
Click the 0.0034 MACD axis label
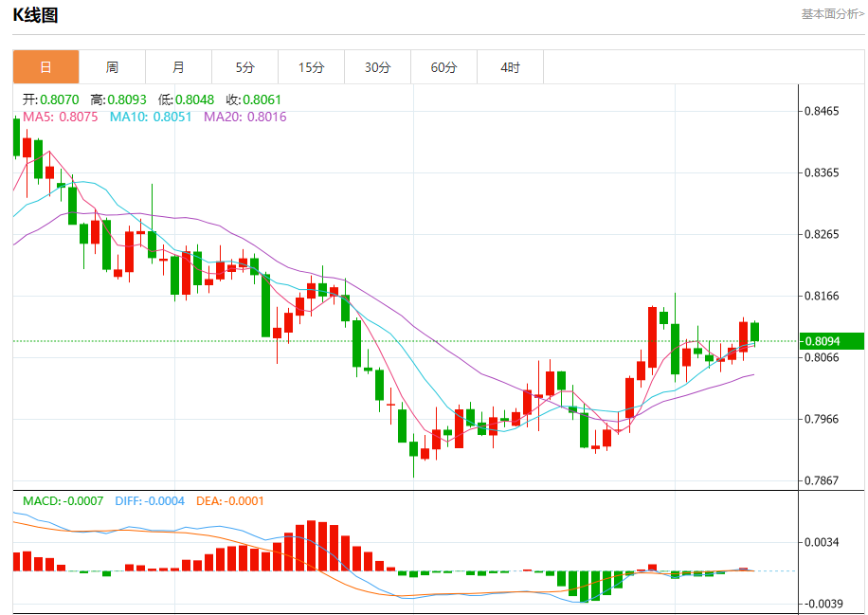coord(822,542)
